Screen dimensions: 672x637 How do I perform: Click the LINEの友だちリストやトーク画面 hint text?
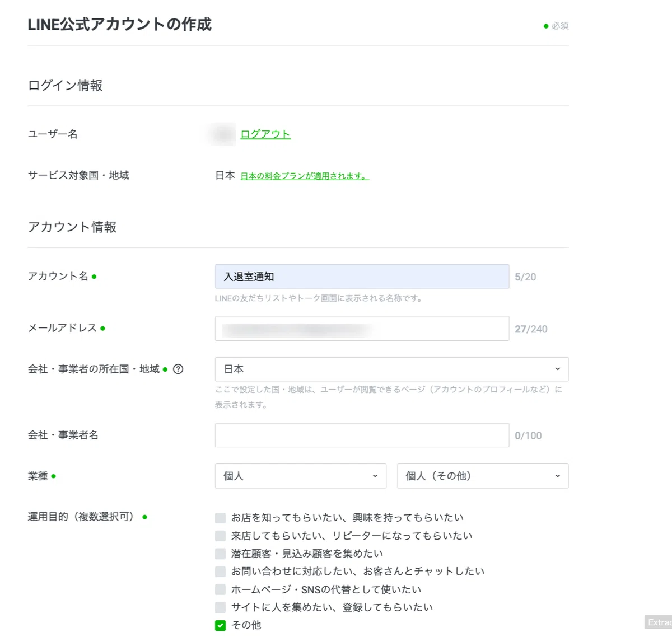(x=319, y=298)
